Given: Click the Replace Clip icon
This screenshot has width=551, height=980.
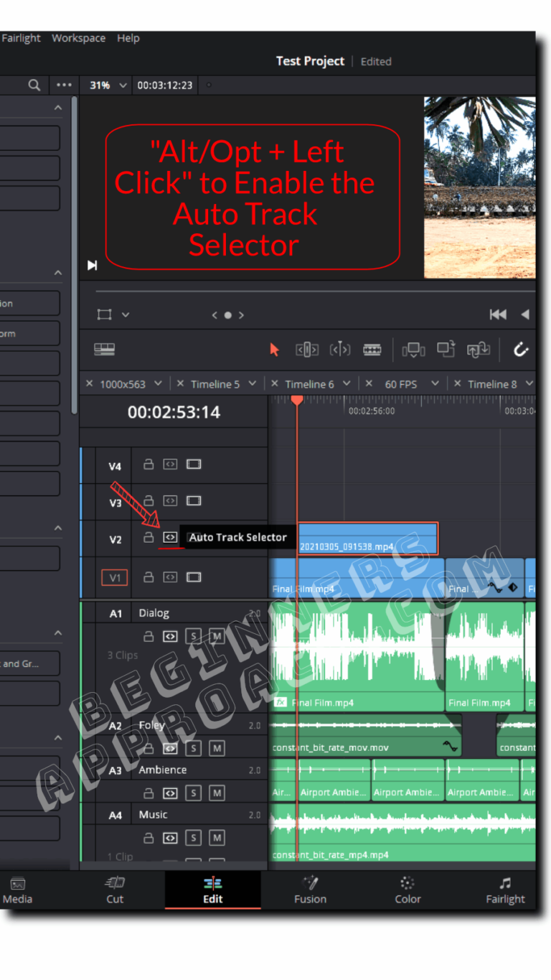Looking at the screenshot, I should click(478, 350).
